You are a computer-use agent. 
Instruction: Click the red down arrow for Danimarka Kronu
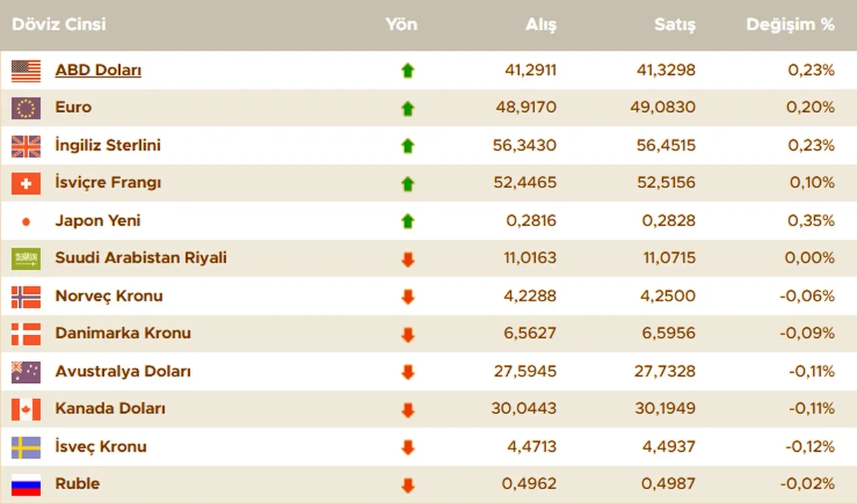[x=408, y=333]
